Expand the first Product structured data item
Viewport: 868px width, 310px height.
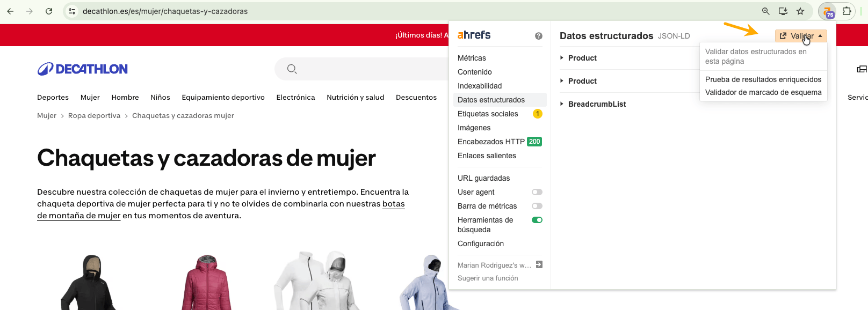[582, 58]
